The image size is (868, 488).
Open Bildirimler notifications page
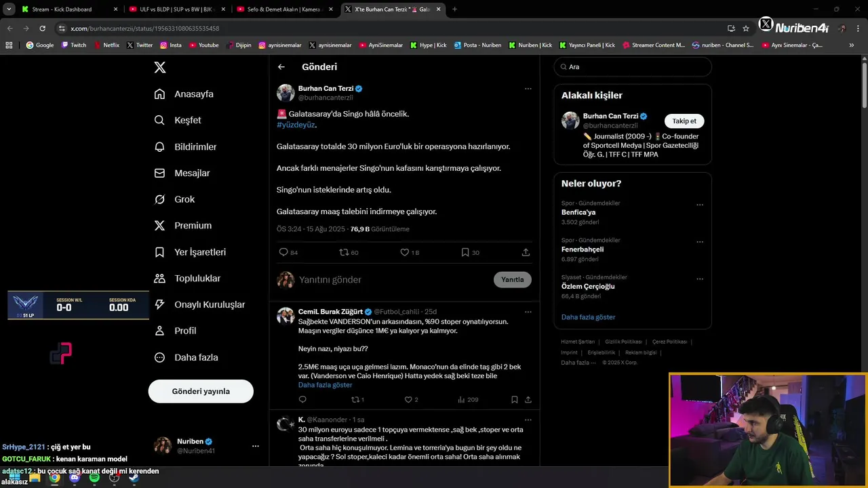(185, 146)
